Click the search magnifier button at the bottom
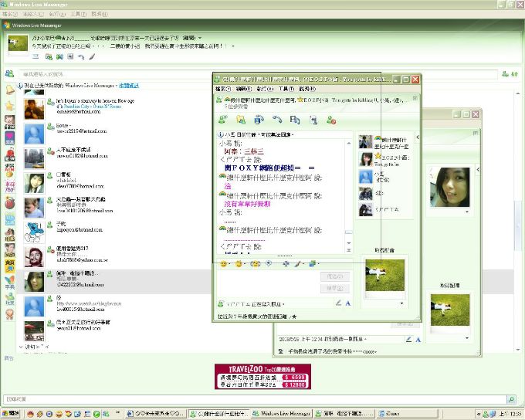Screen dimensions: 525x420 tap(511, 399)
